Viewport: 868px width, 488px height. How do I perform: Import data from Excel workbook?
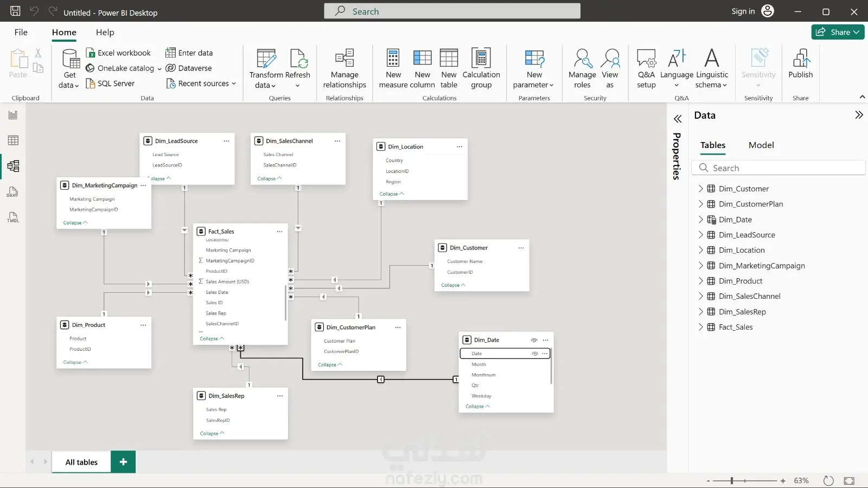tap(118, 53)
